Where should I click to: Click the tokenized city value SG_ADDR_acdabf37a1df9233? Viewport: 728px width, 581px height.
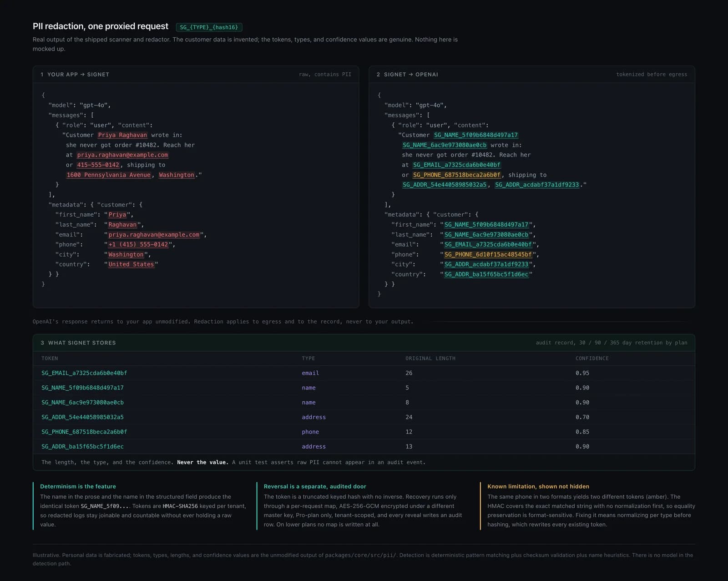pyautogui.click(x=486, y=264)
